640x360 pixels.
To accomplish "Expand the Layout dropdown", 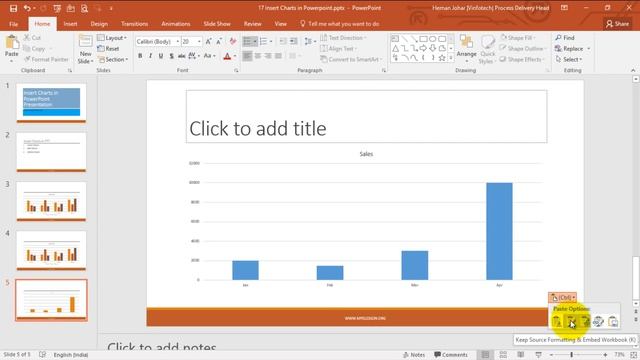I will (112, 38).
